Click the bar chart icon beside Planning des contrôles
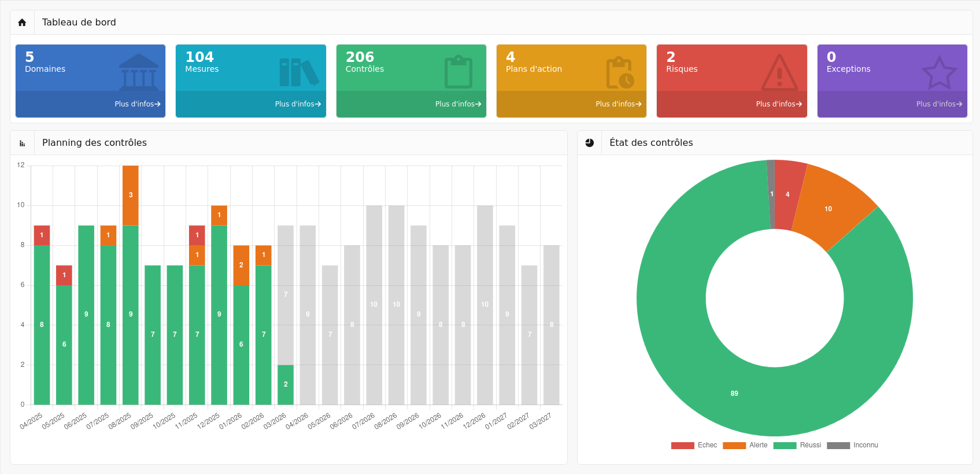 coord(23,143)
